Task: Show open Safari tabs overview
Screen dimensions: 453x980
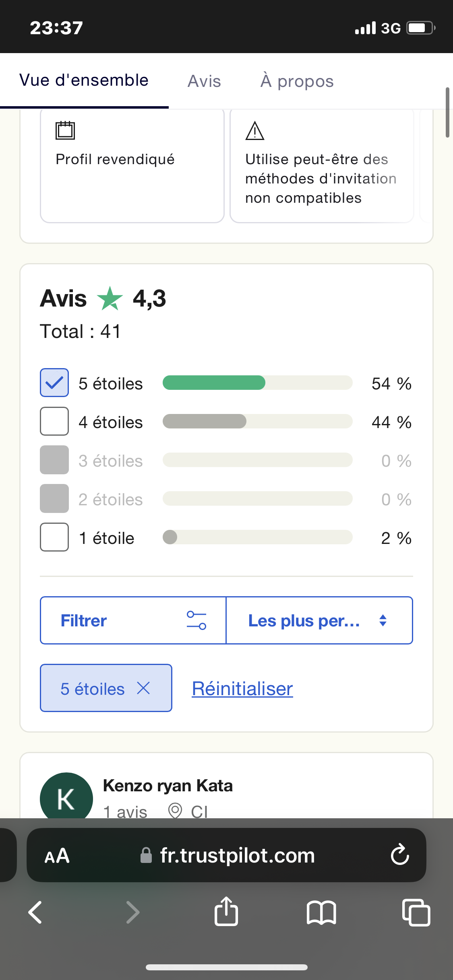Action: pos(416,912)
